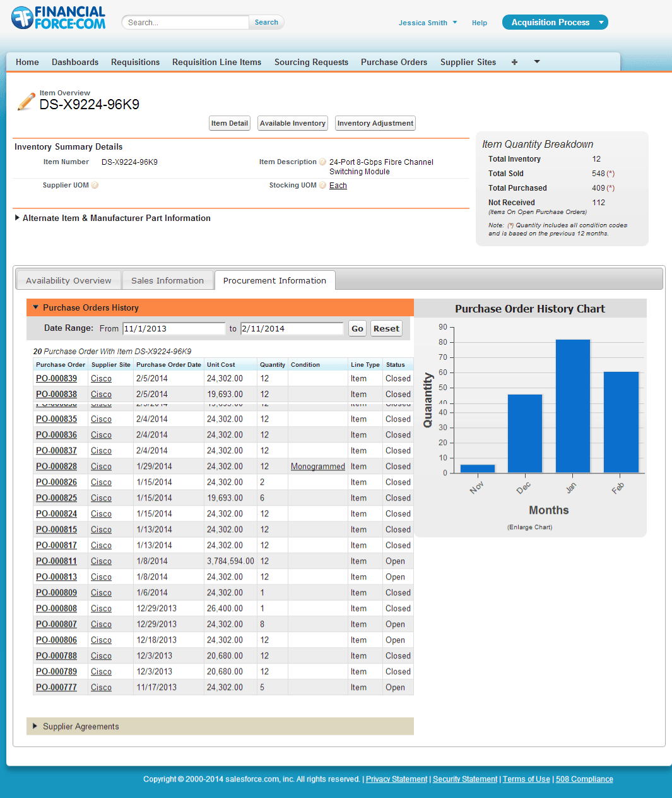Open purchase order PO-000811
Image resolution: width=672 pixels, height=798 pixels.
[x=56, y=561]
